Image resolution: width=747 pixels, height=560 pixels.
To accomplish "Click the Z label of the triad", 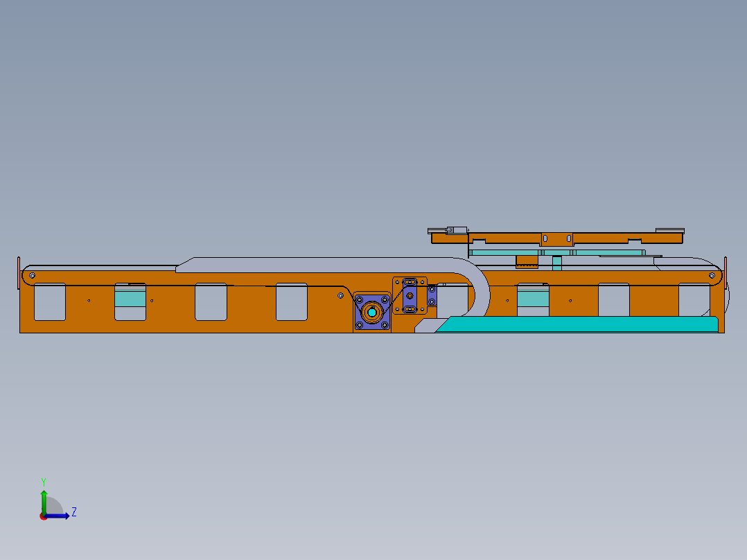I will (x=74, y=512).
